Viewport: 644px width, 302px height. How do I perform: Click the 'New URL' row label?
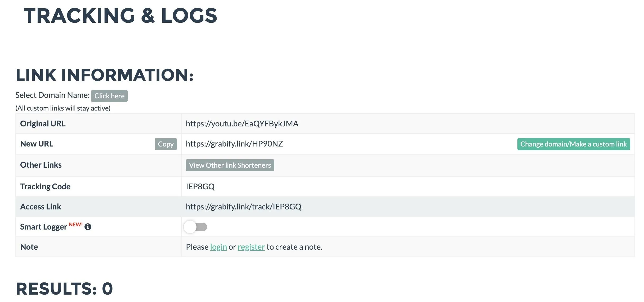37,144
